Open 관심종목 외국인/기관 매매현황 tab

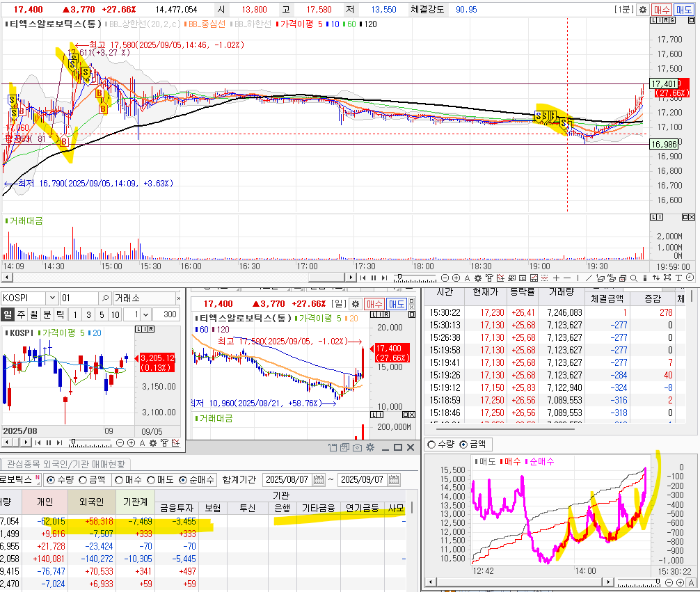66,464
